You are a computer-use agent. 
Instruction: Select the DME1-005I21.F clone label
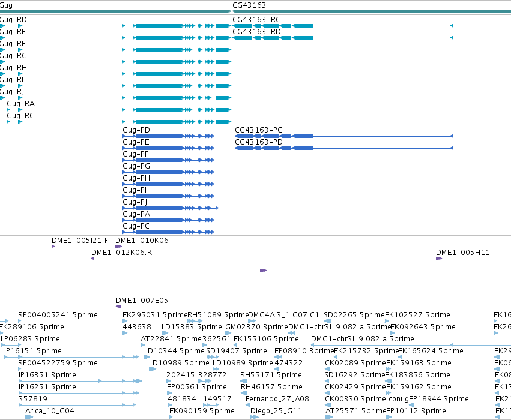click(80, 241)
